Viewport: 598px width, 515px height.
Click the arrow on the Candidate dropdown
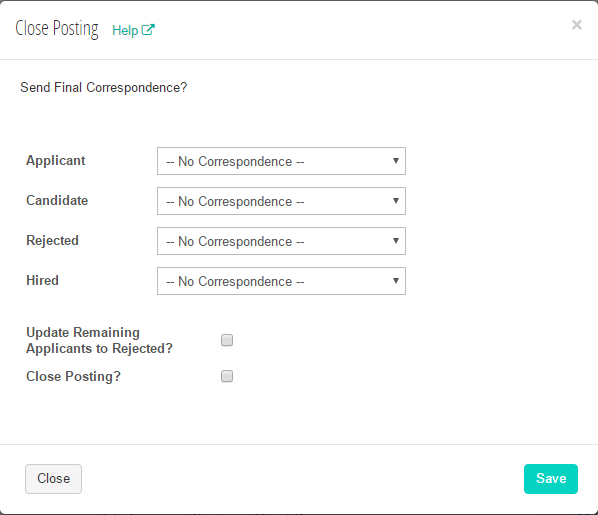396,201
